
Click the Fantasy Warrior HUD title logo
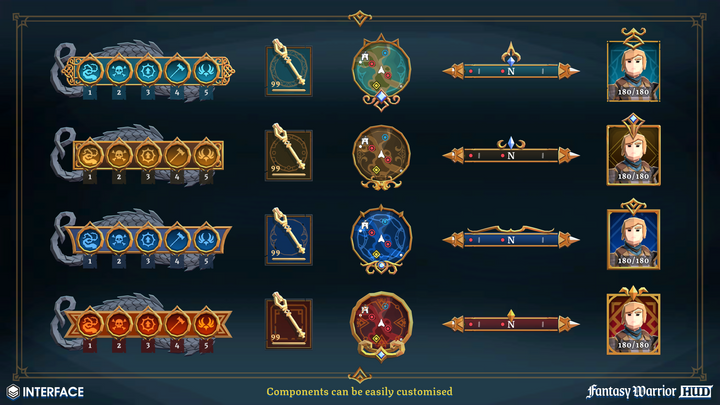[649, 391]
